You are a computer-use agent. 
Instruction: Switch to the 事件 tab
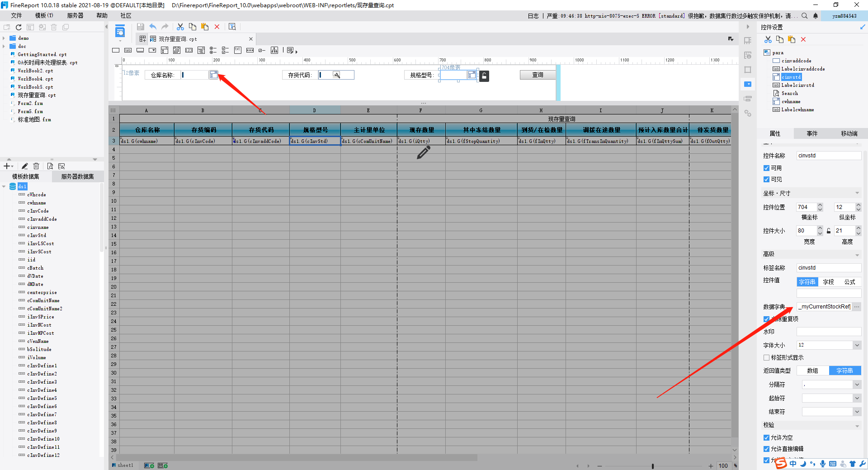812,133
